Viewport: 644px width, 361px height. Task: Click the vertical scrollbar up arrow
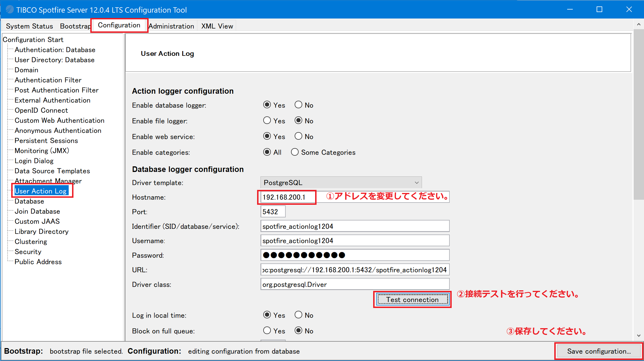(639, 24)
